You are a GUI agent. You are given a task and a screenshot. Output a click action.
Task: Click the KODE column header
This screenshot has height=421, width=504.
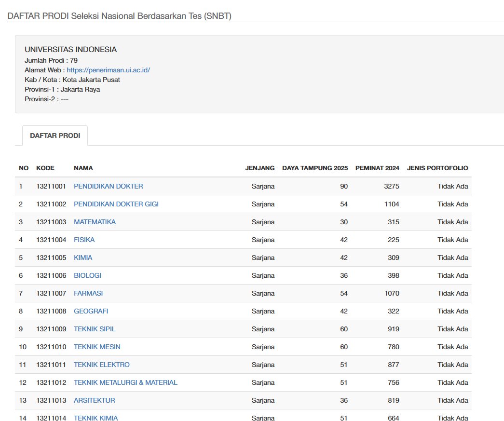point(45,168)
